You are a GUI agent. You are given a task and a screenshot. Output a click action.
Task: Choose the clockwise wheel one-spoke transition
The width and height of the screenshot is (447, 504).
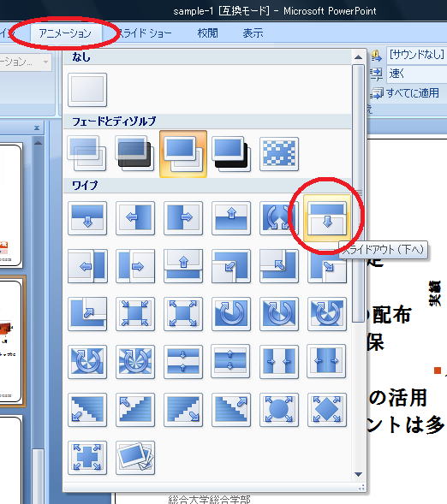pyautogui.click(x=231, y=314)
